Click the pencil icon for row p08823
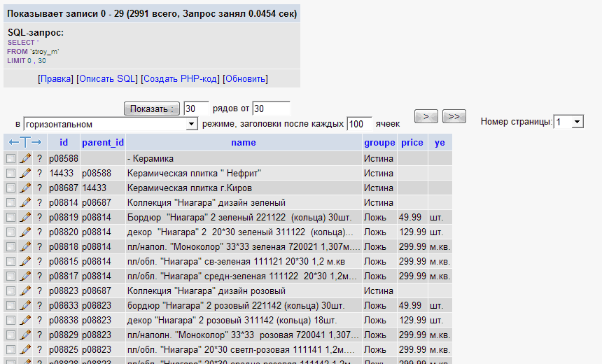Viewport: 602px width, 364px height. coord(25,290)
